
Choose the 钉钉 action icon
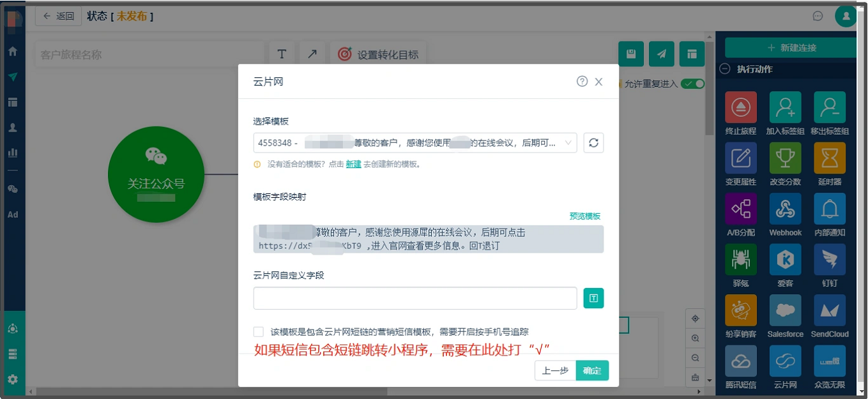tap(830, 259)
